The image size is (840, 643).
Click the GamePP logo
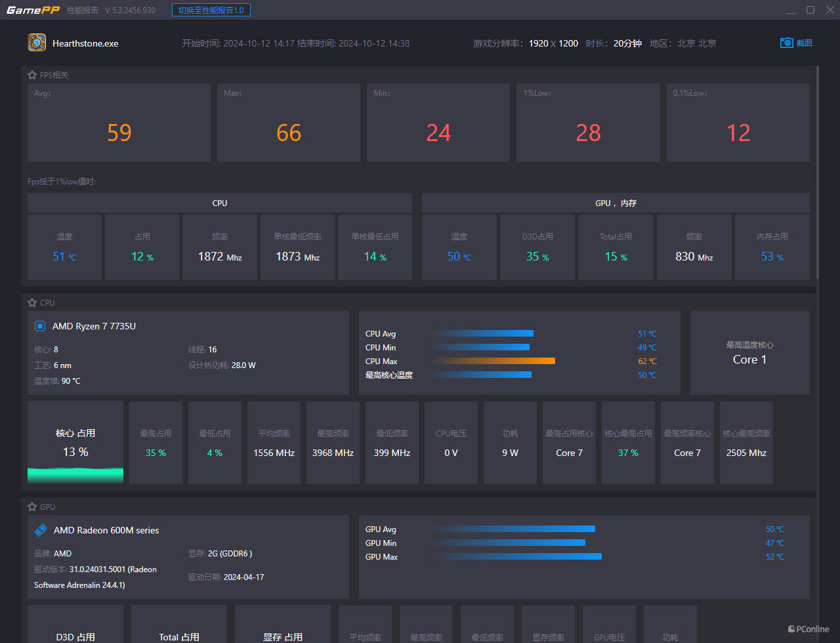(x=33, y=10)
